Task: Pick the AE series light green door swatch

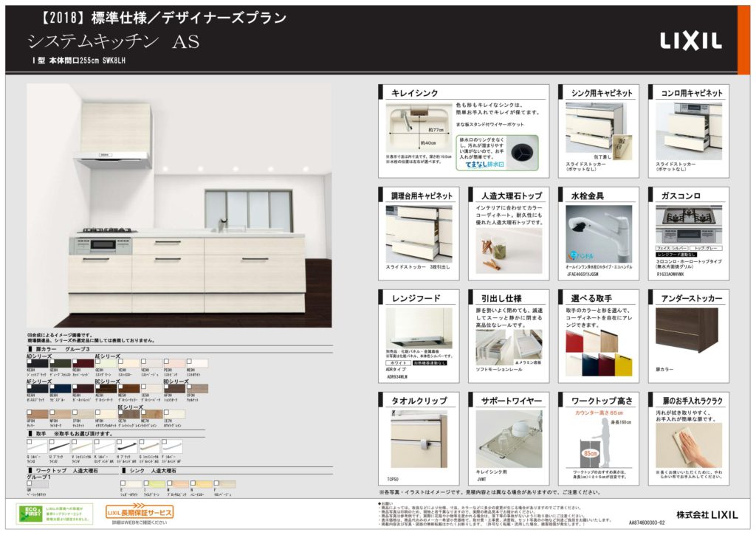Action: (x=106, y=364)
